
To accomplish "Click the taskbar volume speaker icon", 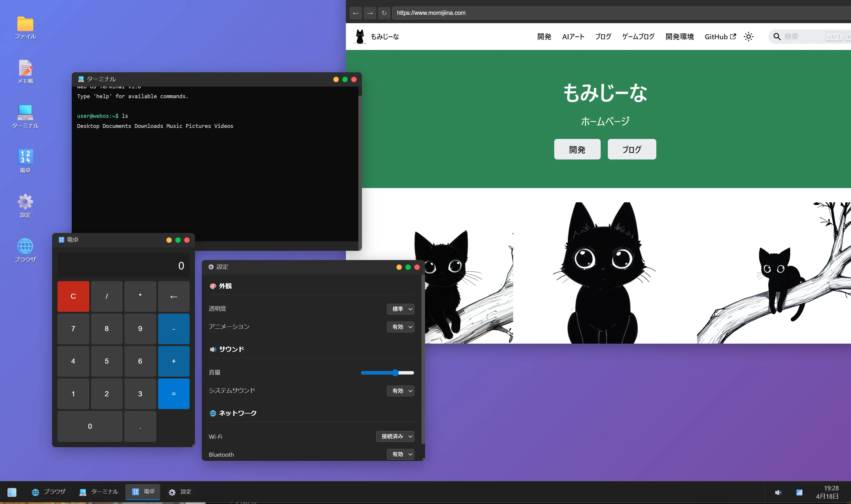I will [x=778, y=492].
